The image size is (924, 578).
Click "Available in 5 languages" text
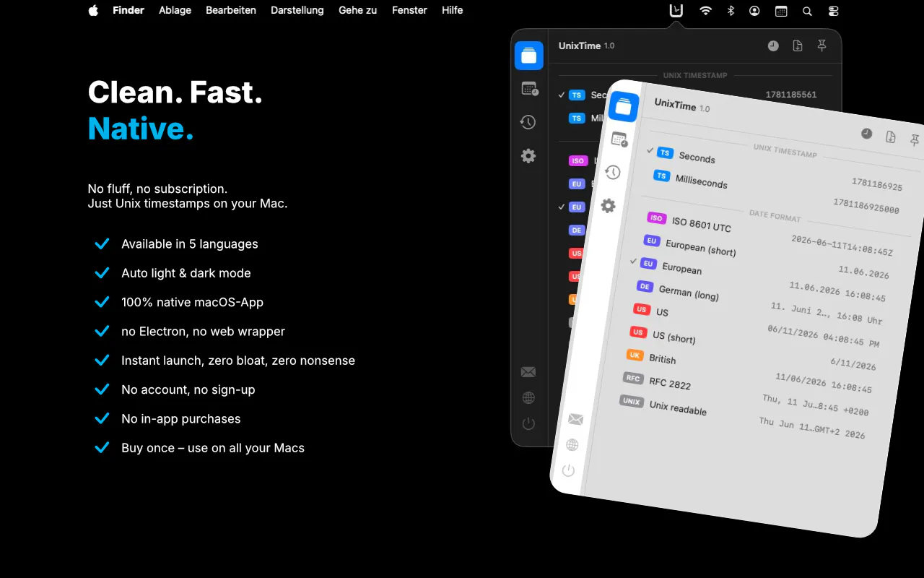[190, 244]
